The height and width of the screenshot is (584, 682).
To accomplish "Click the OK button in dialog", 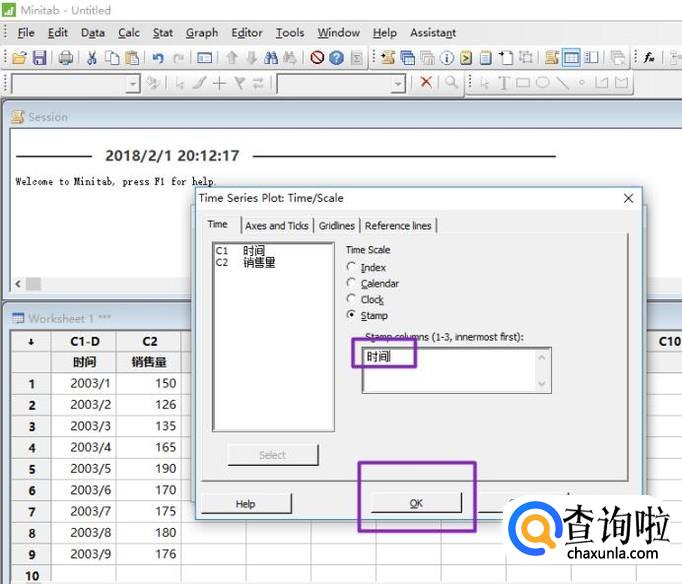I will pyautogui.click(x=416, y=503).
